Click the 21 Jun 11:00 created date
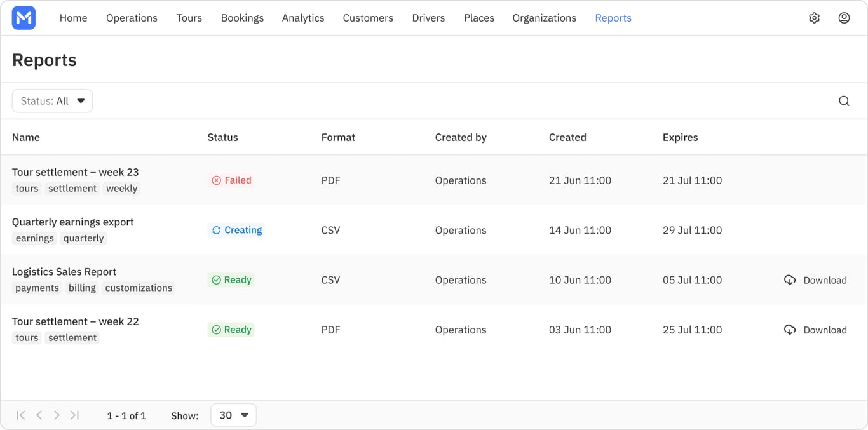This screenshot has width=868, height=430. click(580, 180)
